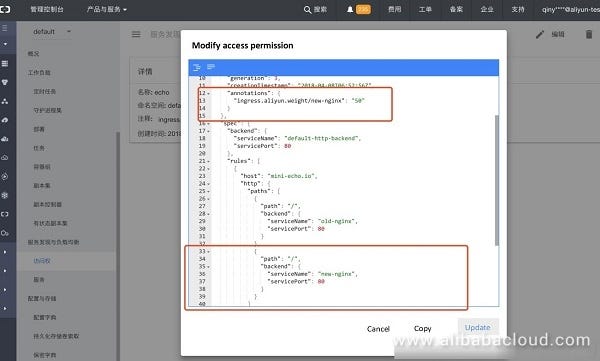Click the trash delete icon in the header

click(x=589, y=34)
